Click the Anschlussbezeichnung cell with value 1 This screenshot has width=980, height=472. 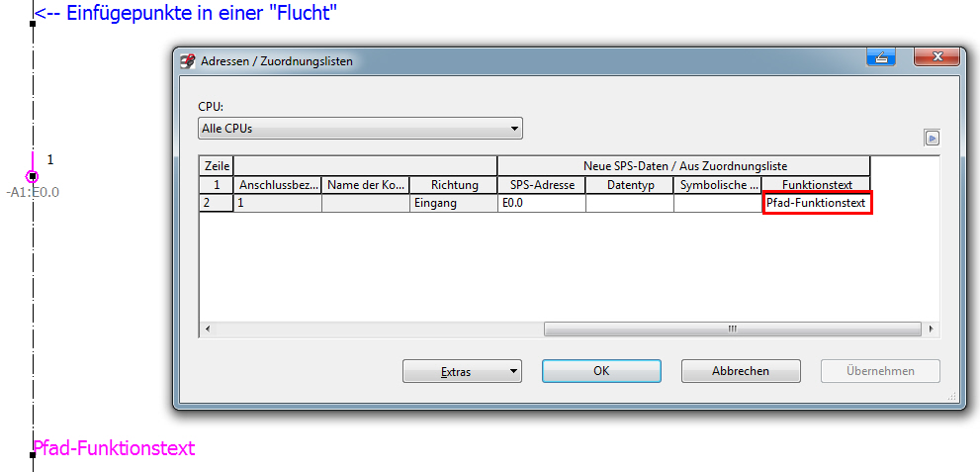pos(278,203)
